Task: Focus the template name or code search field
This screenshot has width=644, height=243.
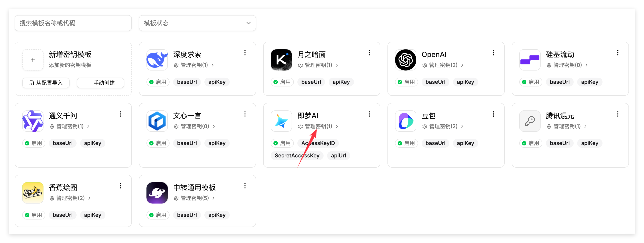Action: (73, 23)
